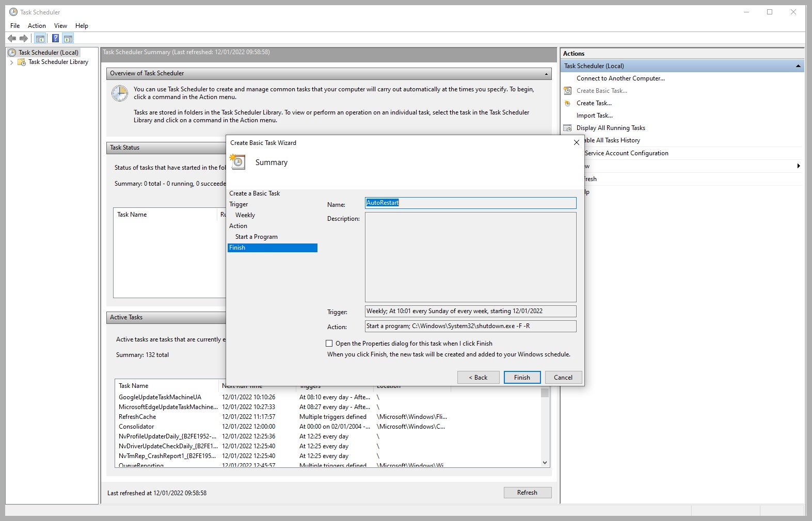The width and height of the screenshot is (812, 521).
Task: Click Show/Hide Console Tree toolbar icon
Action: pos(40,38)
